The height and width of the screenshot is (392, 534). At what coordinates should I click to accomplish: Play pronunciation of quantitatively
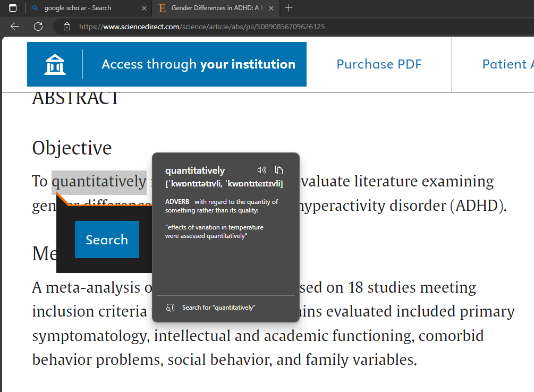tap(261, 170)
